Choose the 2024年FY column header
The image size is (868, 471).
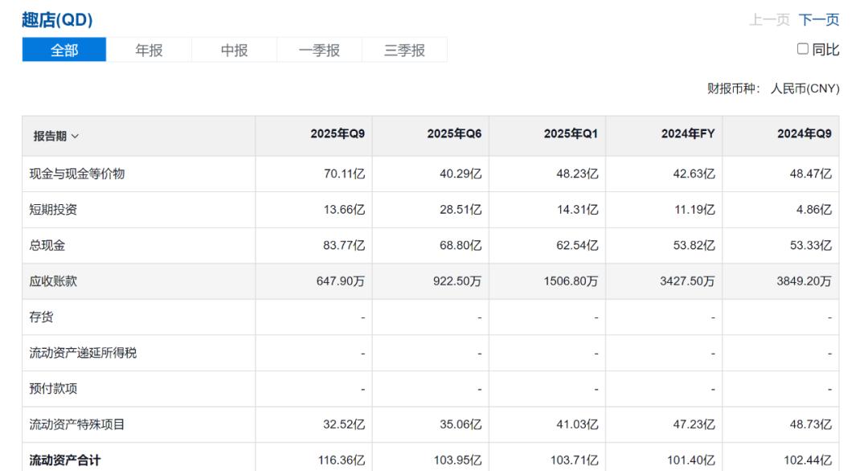click(x=688, y=135)
